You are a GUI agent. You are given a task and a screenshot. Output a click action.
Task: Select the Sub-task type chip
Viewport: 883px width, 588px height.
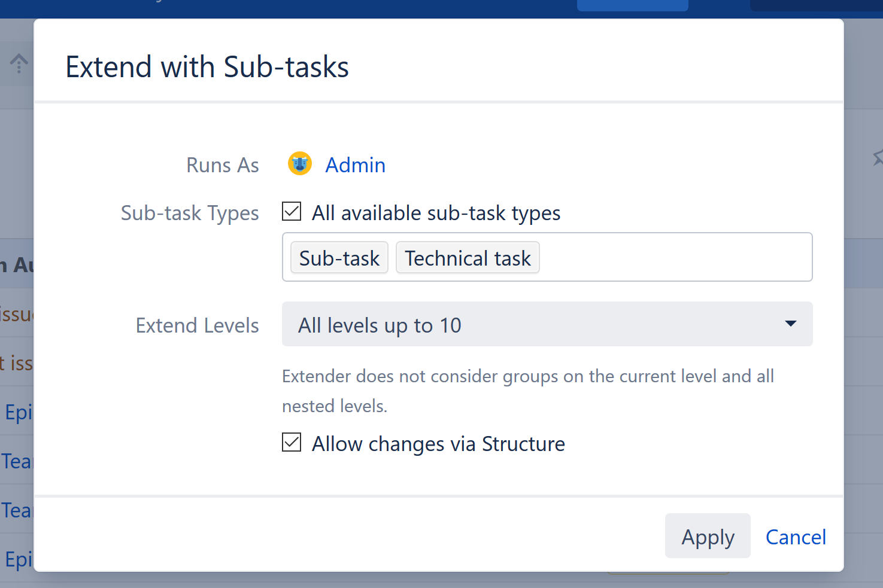point(339,257)
